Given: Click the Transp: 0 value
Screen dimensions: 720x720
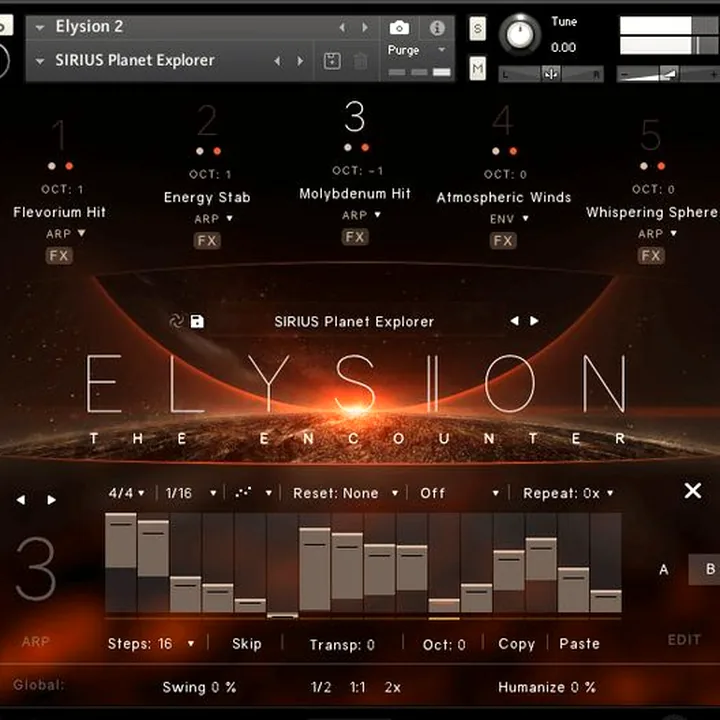Looking at the screenshot, I should click(x=342, y=645).
